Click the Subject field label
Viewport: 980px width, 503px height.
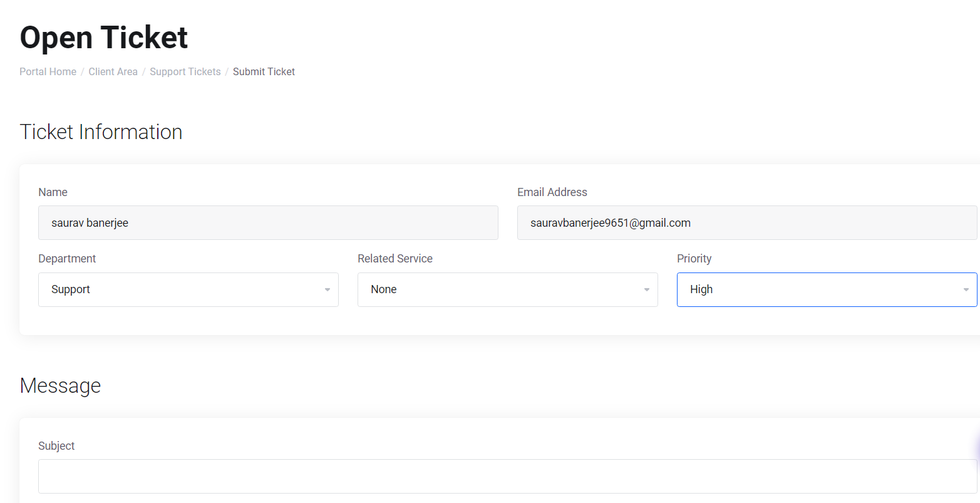[x=56, y=446]
